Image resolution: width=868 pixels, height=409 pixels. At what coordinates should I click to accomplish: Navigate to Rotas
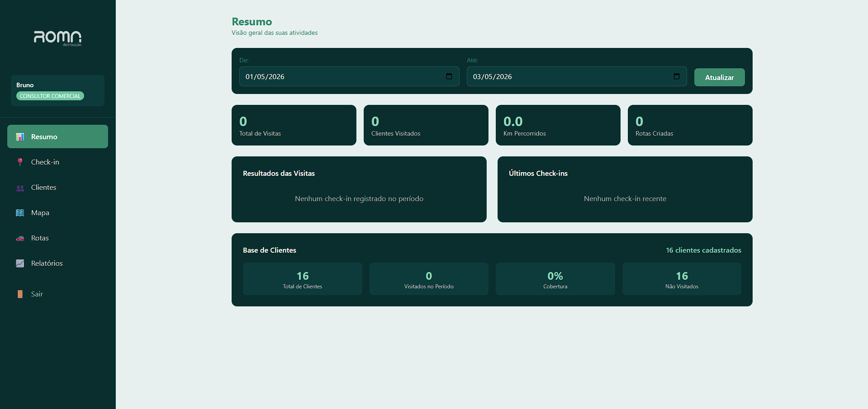[57, 238]
